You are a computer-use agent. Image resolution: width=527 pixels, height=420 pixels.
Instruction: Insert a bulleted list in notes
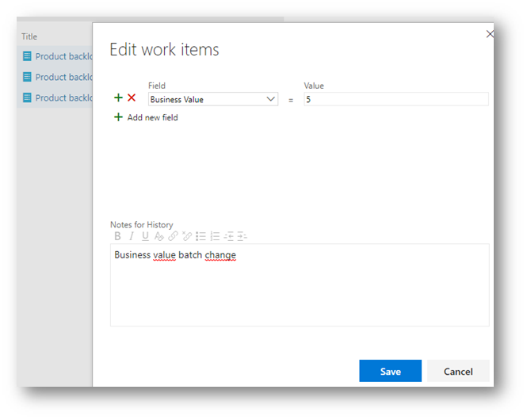click(200, 236)
